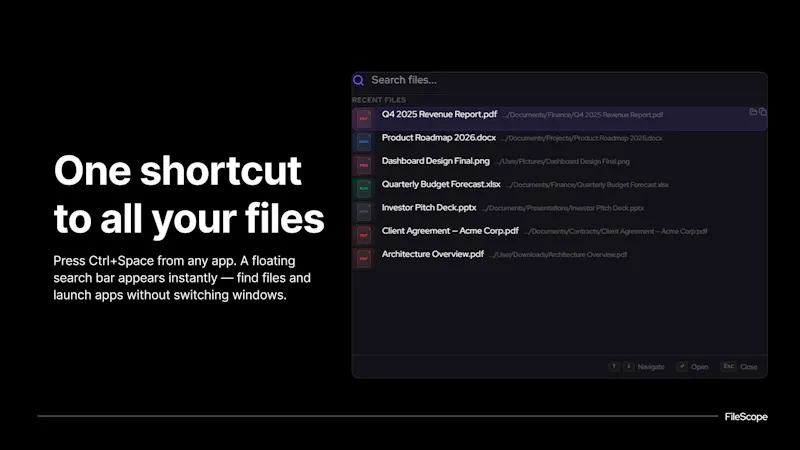Screen dimensions: 800x450
Task: Click the path of Investor Pitch Deck.pptx
Action: pyautogui.click(x=563, y=208)
